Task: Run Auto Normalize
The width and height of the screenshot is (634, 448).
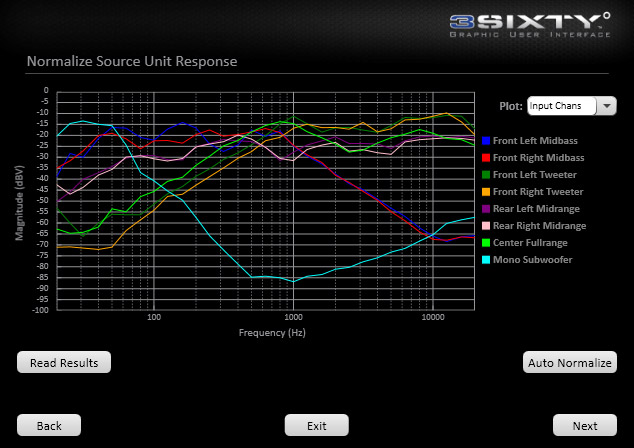Action: coord(570,363)
